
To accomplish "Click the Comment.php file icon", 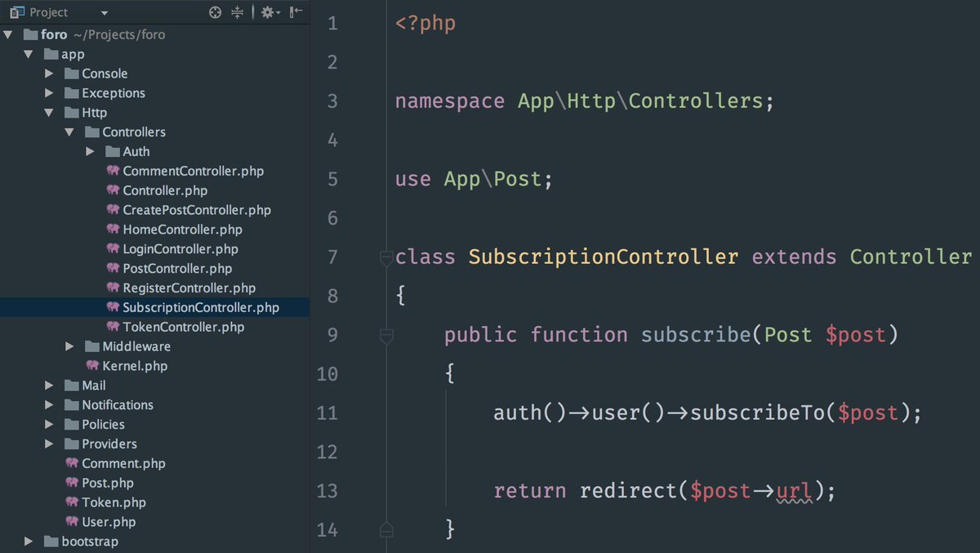I will (72, 463).
